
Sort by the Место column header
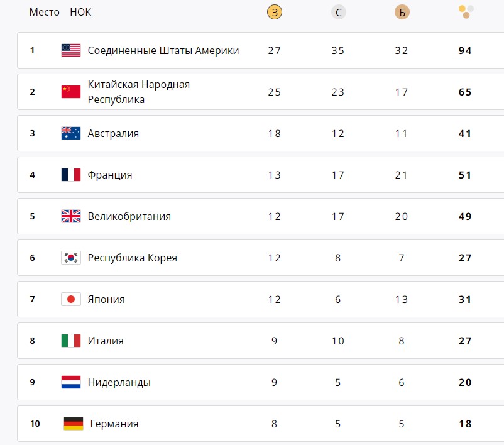tap(44, 13)
